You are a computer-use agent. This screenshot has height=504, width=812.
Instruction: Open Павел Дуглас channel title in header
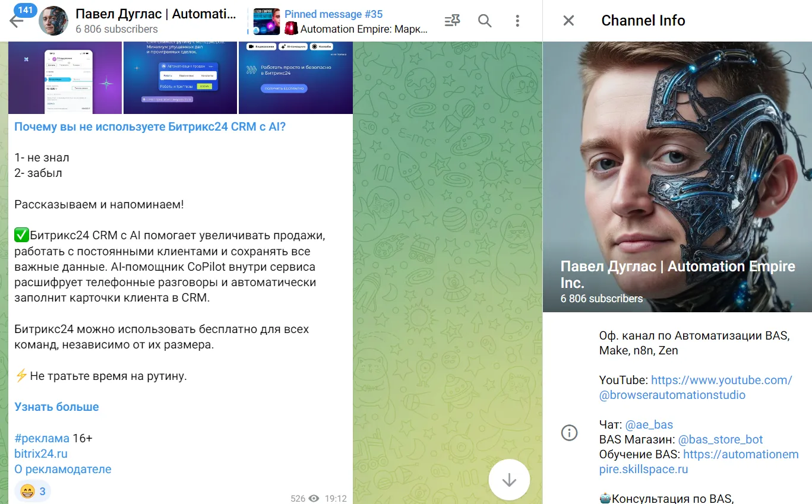156,14
